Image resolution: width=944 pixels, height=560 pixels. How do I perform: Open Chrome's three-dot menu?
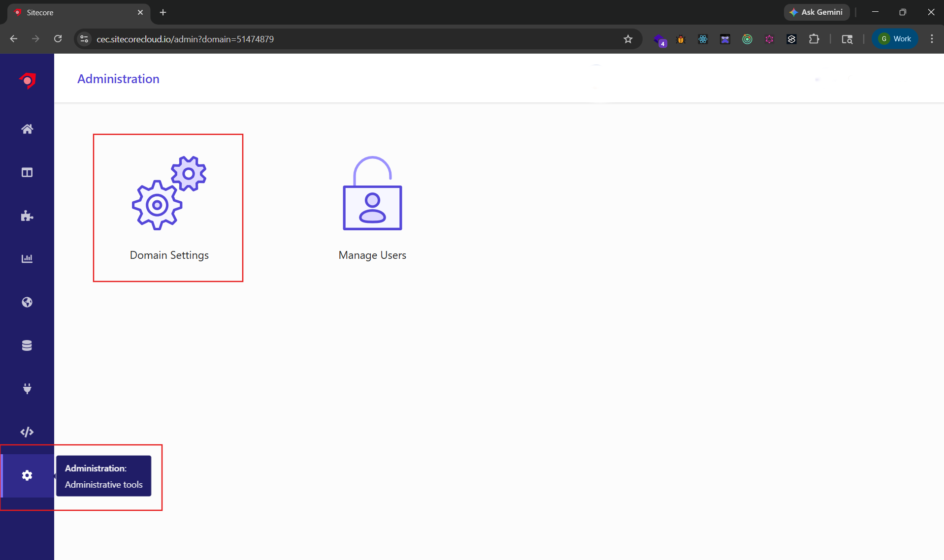point(932,39)
